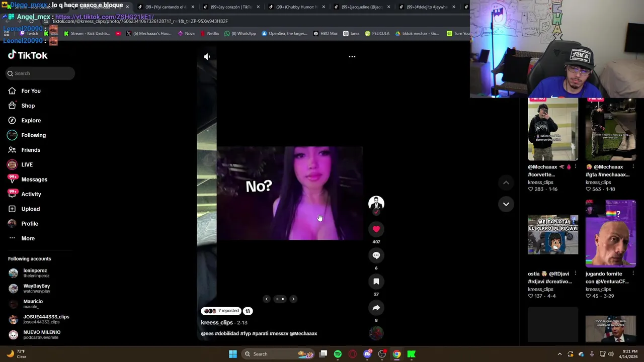Jump to next video with down chevron
This screenshot has height=362, width=644.
point(506,204)
